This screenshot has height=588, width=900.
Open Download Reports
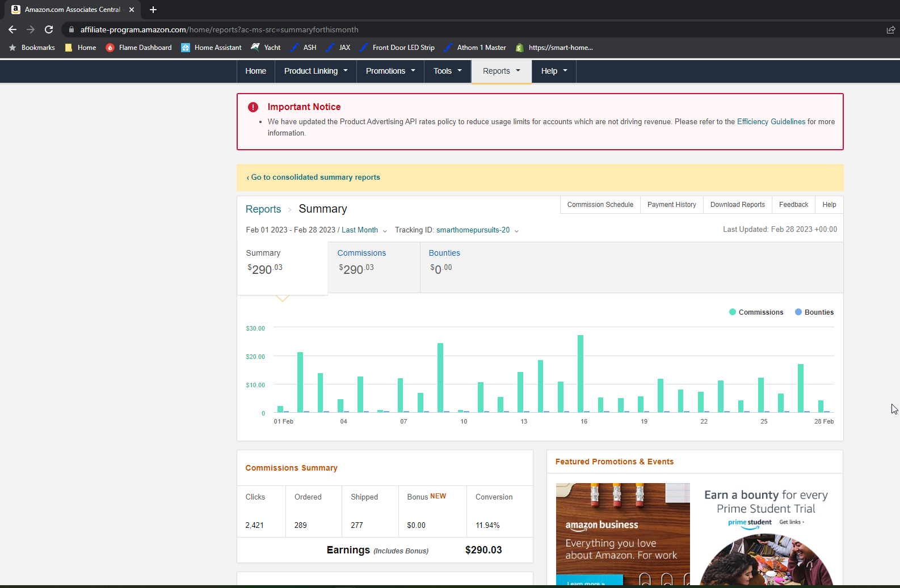pyautogui.click(x=738, y=205)
